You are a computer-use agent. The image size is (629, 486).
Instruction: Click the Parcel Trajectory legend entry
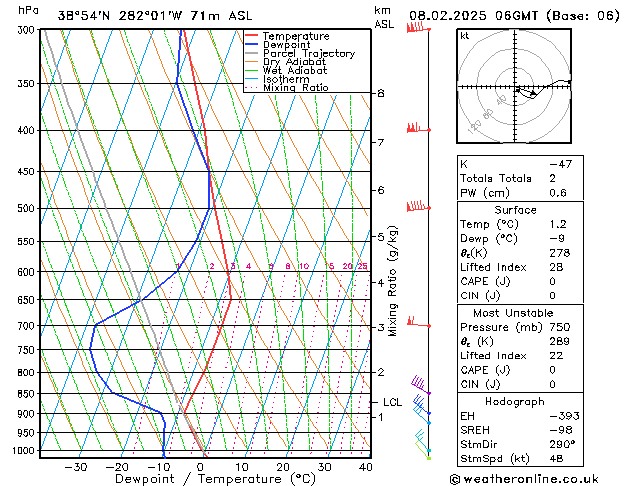[309, 53]
